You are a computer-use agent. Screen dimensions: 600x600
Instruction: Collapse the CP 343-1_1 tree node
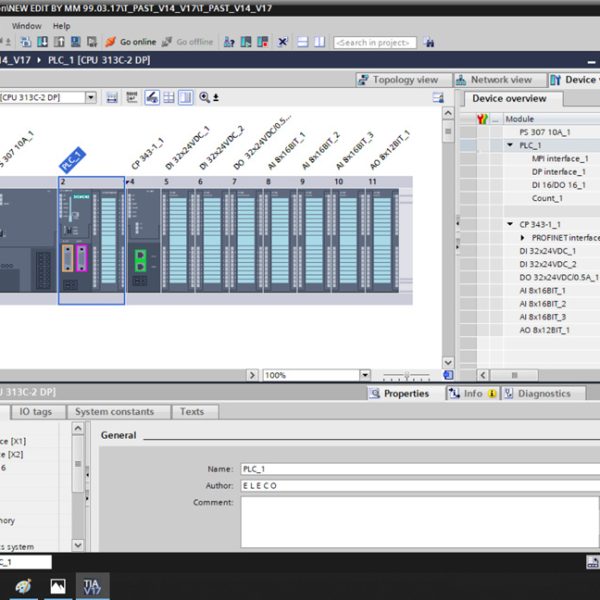[x=510, y=224]
